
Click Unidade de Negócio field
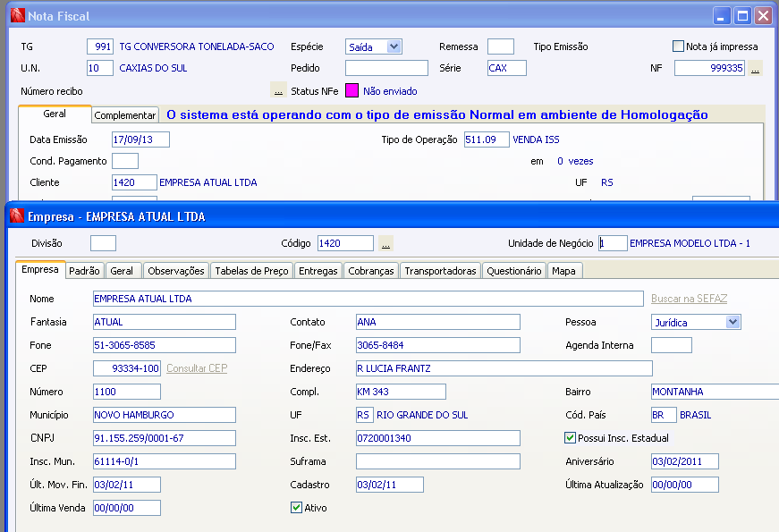[613, 243]
